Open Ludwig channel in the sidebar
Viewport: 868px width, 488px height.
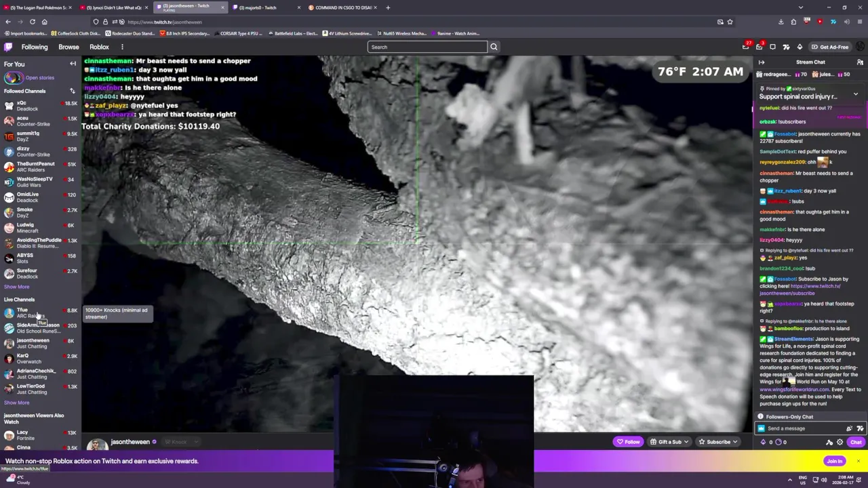click(41, 228)
